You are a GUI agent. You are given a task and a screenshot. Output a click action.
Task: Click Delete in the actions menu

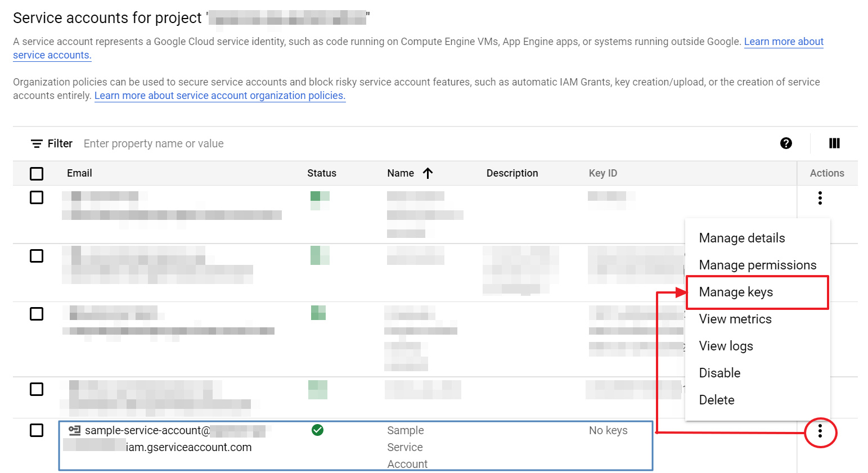[x=716, y=400]
